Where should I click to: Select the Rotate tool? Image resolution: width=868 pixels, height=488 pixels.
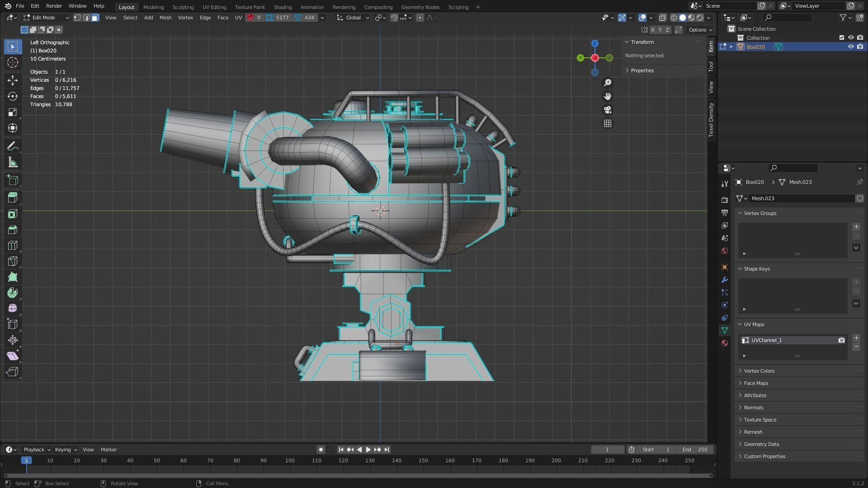coord(13,96)
